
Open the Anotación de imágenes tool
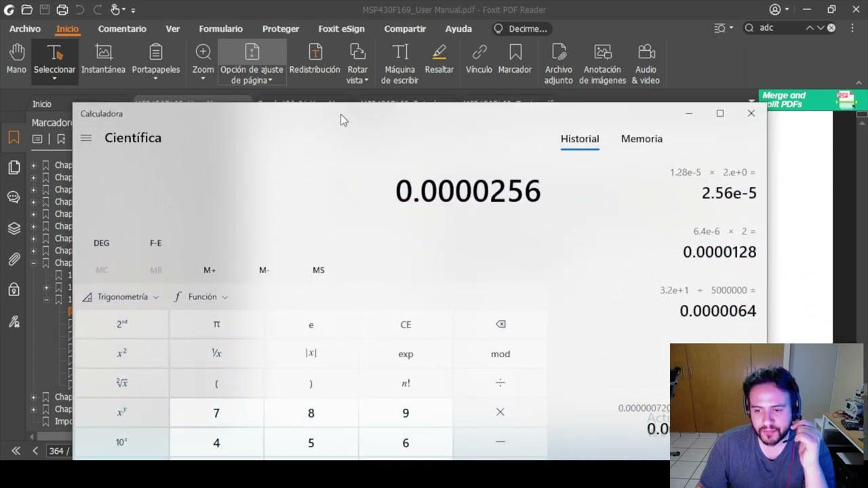click(x=602, y=64)
